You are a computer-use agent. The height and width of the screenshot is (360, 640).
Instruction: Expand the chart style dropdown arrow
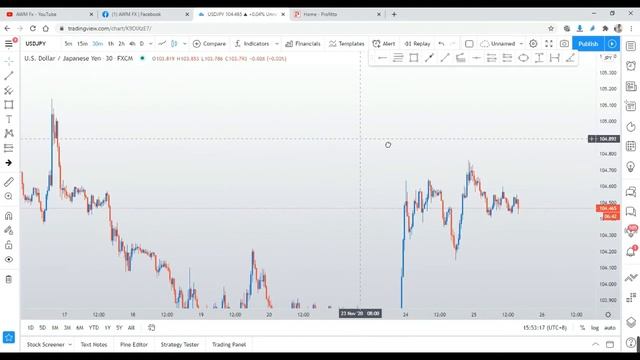(x=184, y=44)
